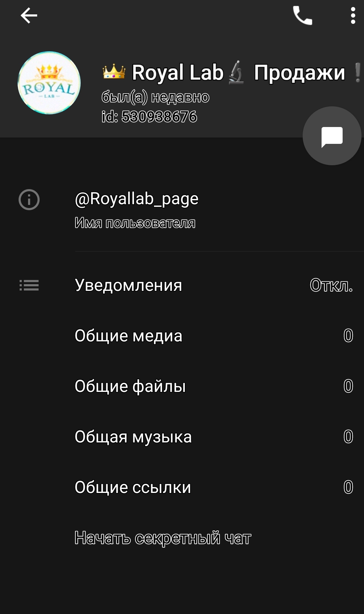Screen dimensions: 364x614
Task: Tap the был(а) недавно status line
Action: click(x=155, y=97)
